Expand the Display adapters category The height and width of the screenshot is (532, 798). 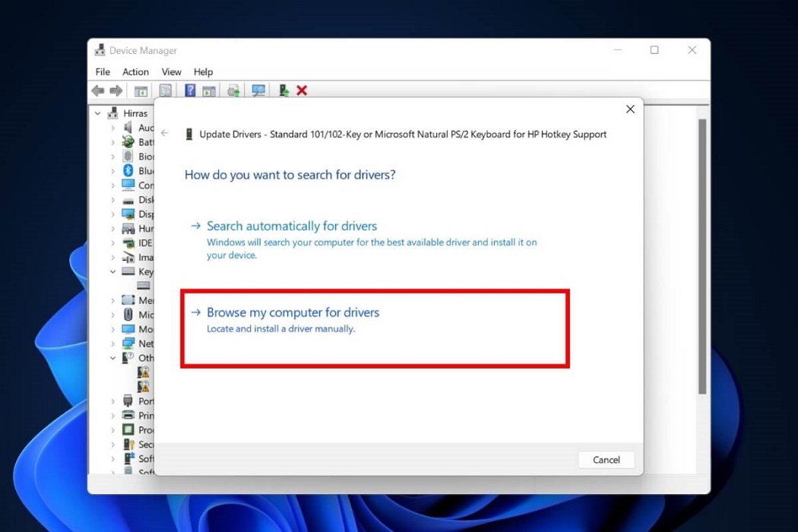(112, 214)
